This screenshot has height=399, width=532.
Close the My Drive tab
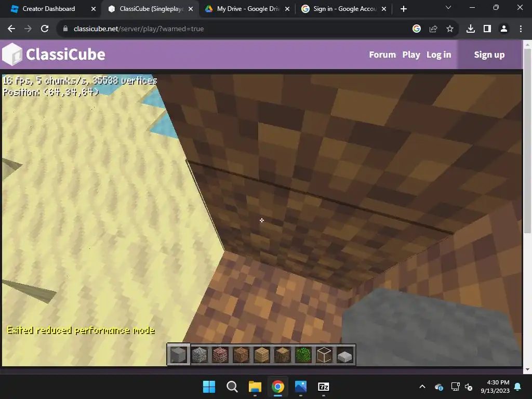click(287, 9)
